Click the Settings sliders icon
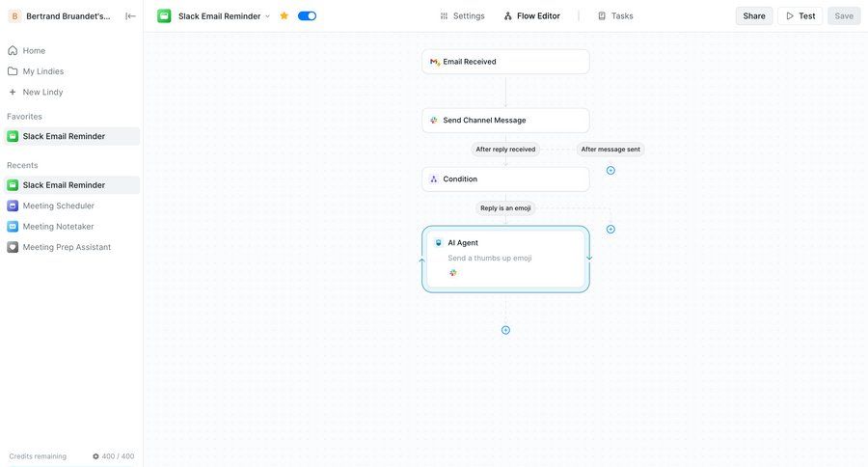The image size is (868, 467). 444,16
